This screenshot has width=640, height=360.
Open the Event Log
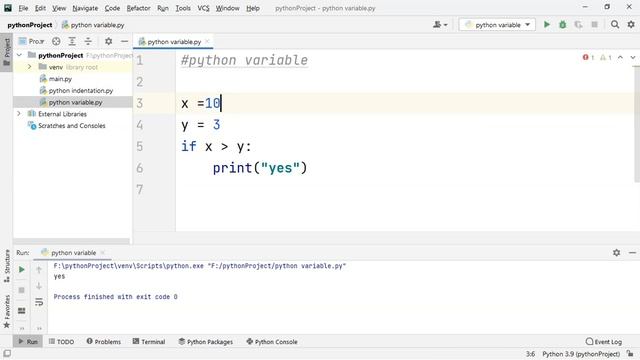click(x=604, y=342)
